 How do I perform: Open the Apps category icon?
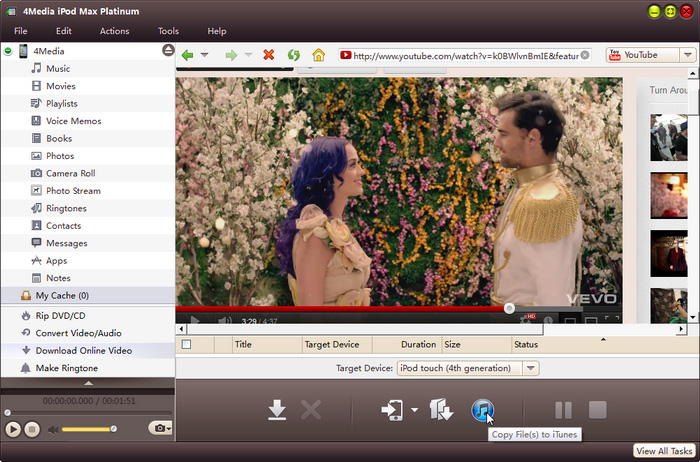pyautogui.click(x=36, y=260)
